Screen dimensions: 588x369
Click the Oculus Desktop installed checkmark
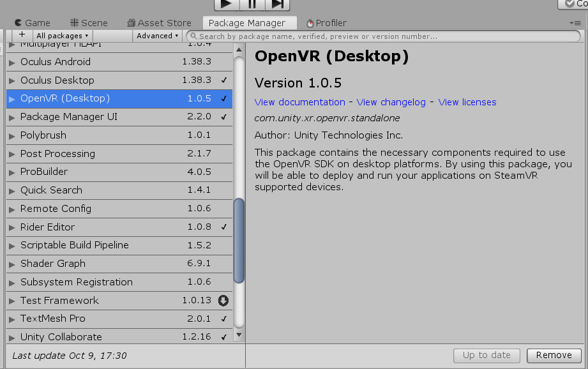pyautogui.click(x=224, y=80)
